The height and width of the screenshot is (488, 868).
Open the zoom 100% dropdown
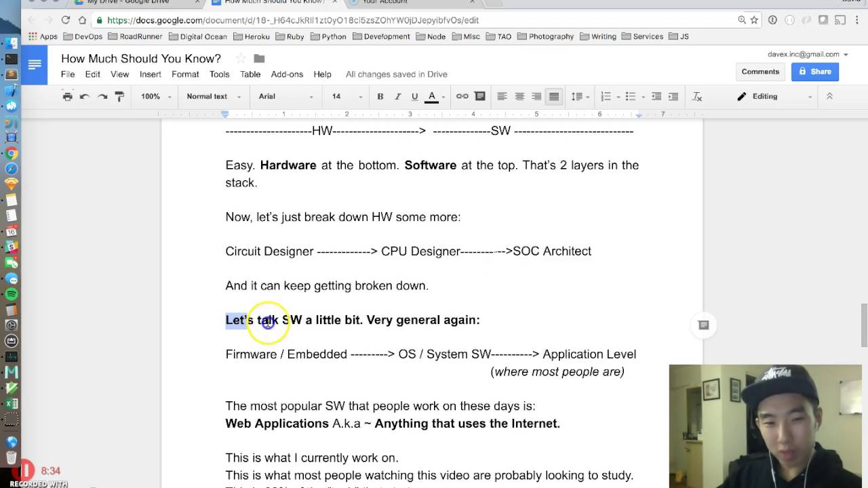pos(156,96)
